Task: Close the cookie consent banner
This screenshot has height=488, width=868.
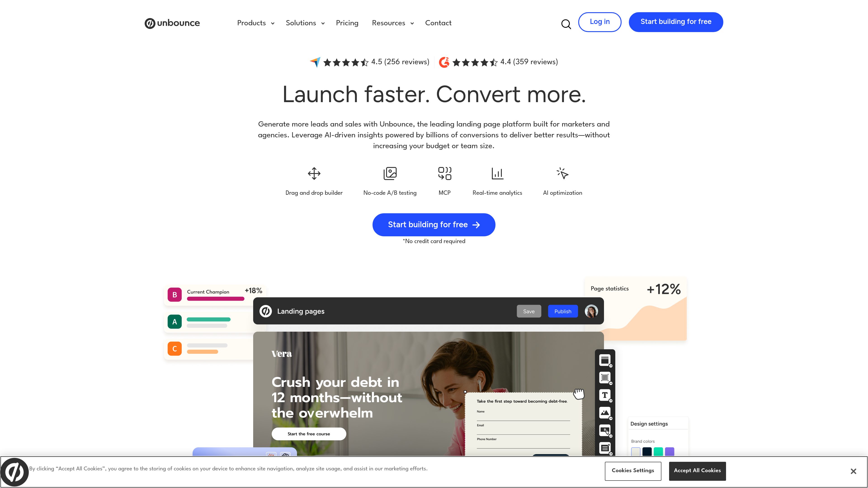Action: pyautogui.click(x=853, y=471)
